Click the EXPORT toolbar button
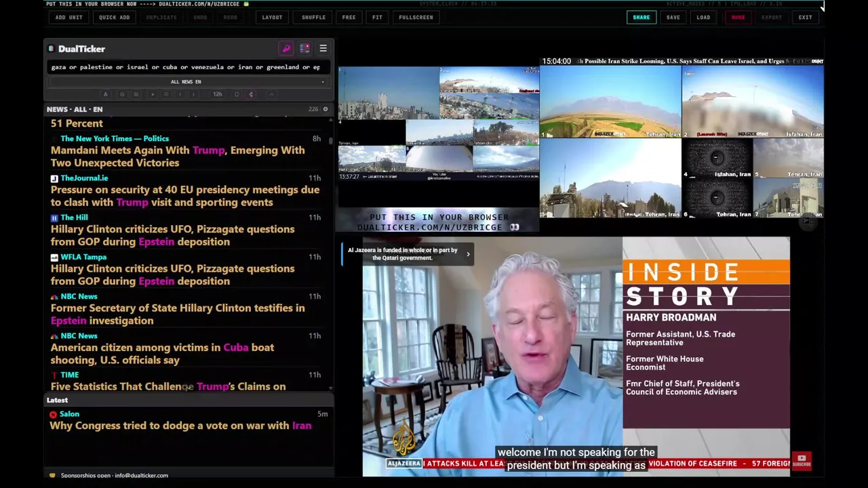This screenshot has width=868, height=488. coord(772,18)
